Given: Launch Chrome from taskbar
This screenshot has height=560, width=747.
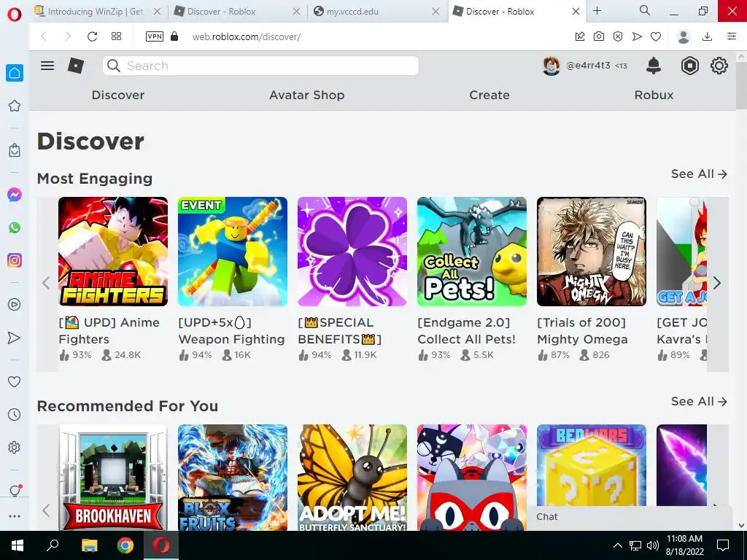Looking at the screenshot, I should 125,545.
